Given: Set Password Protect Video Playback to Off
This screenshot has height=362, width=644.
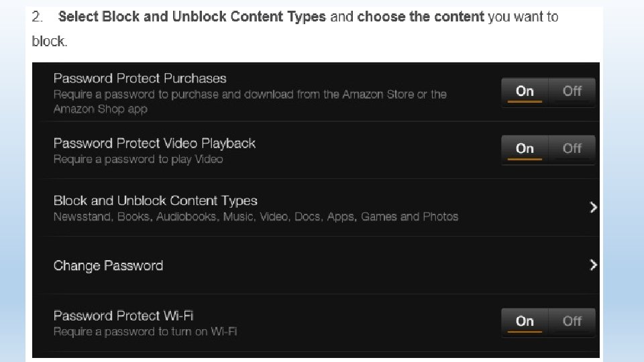Looking at the screenshot, I should coord(572,149).
